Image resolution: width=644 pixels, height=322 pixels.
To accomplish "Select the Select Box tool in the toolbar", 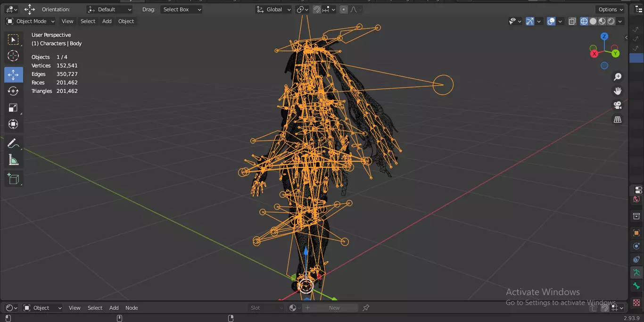I will tap(13, 40).
